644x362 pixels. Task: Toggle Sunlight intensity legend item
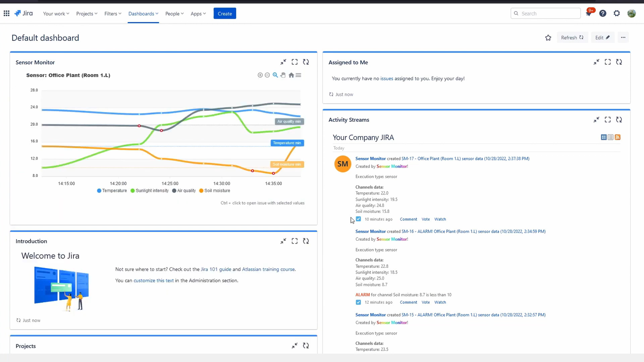tap(149, 191)
